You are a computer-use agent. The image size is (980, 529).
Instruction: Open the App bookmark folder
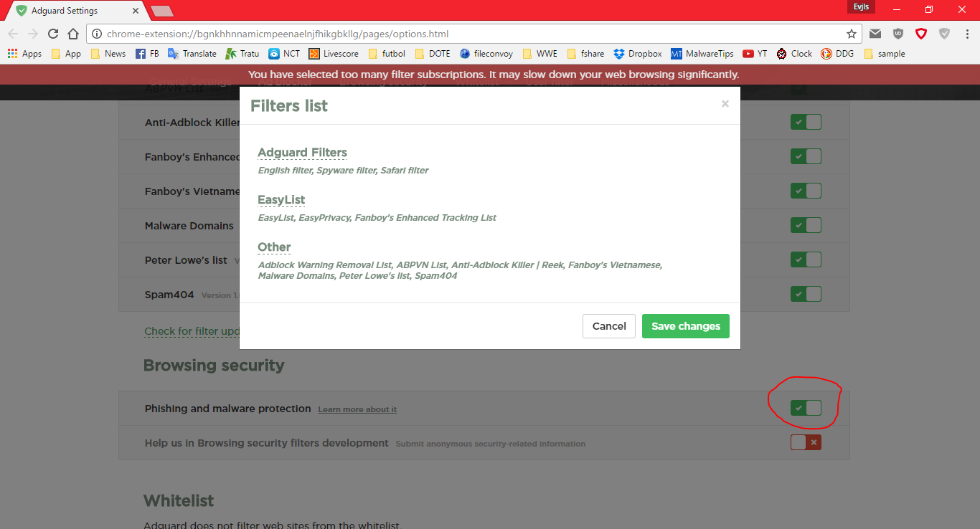click(x=65, y=54)
